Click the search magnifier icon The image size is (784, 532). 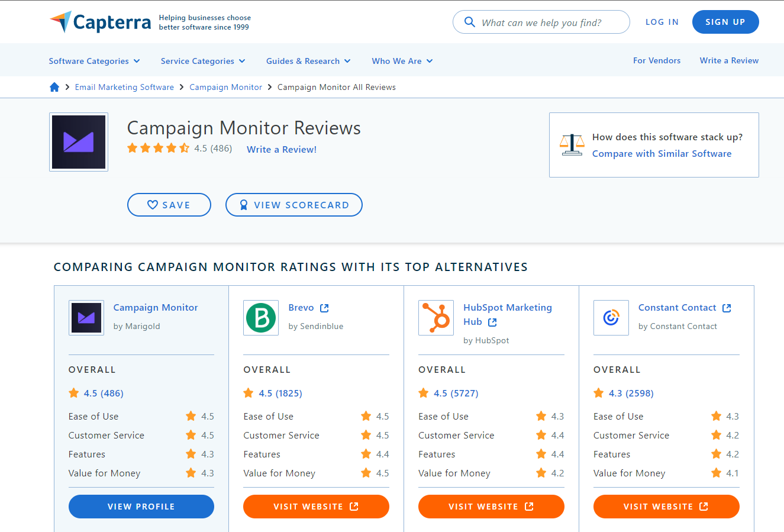click(470, 22)
